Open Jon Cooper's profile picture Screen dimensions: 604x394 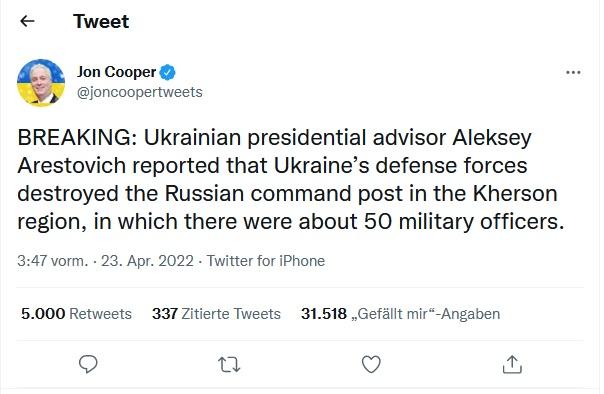pos(41,82)
